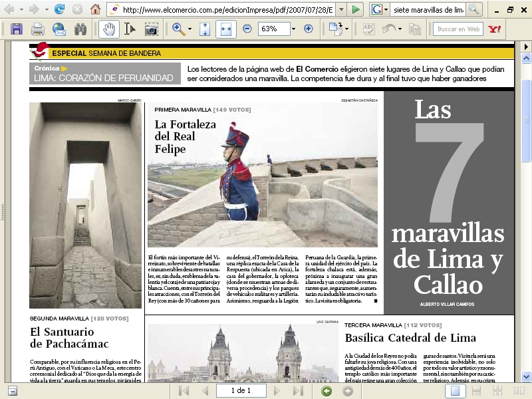
Task: Select Single Page layout view
Action: 455,391
